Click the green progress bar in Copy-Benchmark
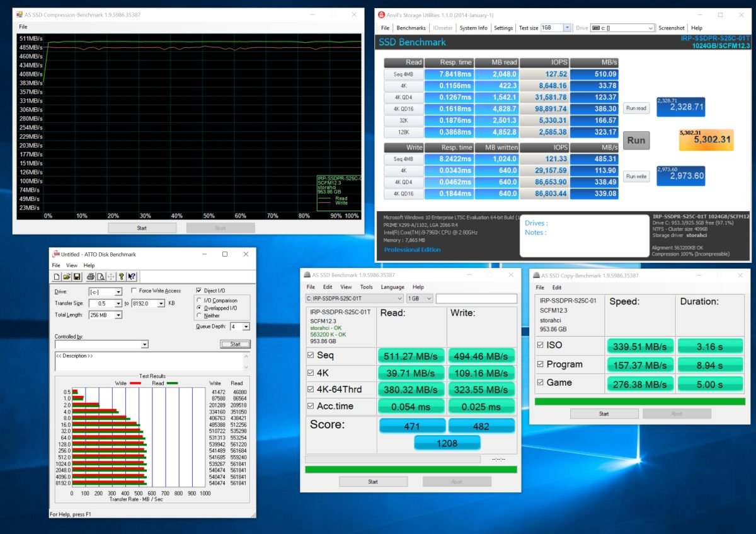 point(639,401)
